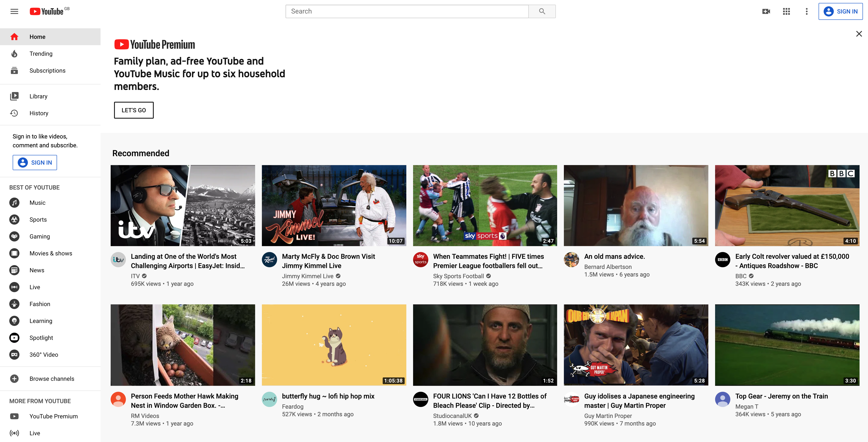Click the Library icon

point(14,96)
